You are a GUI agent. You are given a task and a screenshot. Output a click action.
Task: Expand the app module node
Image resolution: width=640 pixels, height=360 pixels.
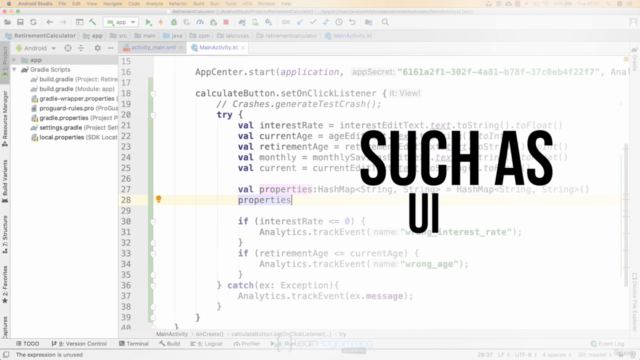coord(14,60)
